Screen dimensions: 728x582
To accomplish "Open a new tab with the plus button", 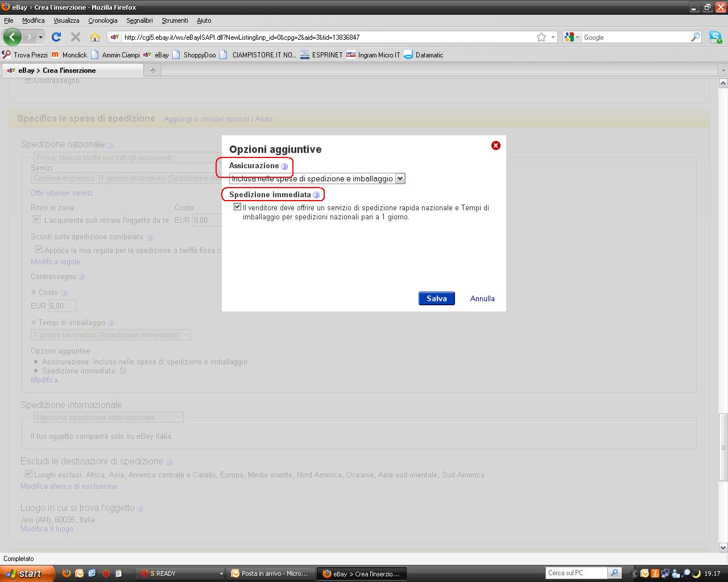I will (152, 70).
